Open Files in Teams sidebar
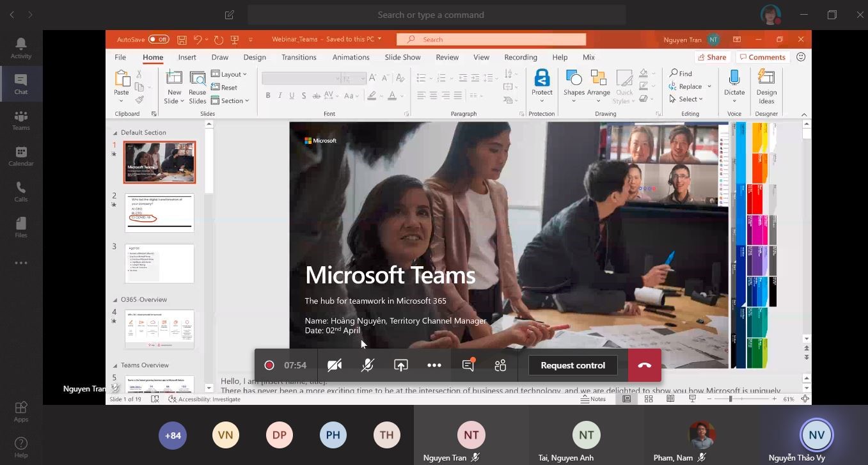The height and width of the screenshot is (465, 868). [x=21, y=227]
